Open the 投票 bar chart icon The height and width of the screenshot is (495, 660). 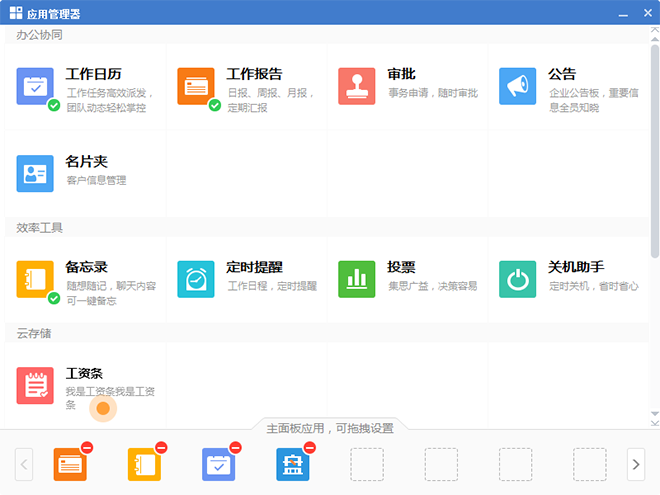click(x=357, y=279)
